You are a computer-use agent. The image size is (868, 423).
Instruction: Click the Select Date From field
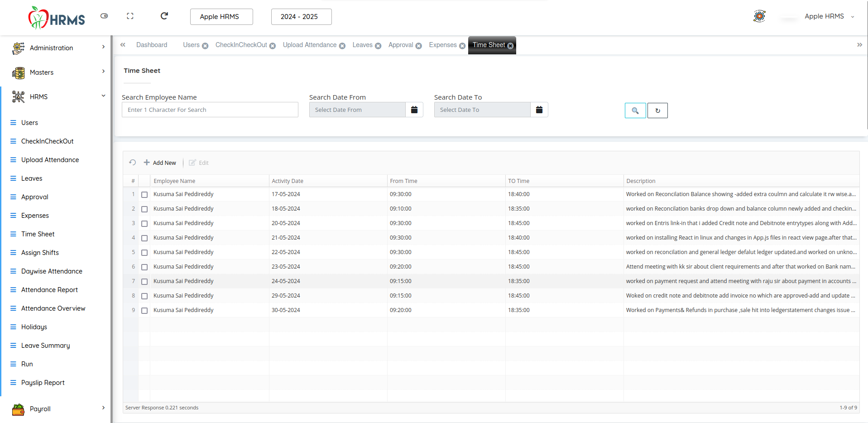(357, 110)
